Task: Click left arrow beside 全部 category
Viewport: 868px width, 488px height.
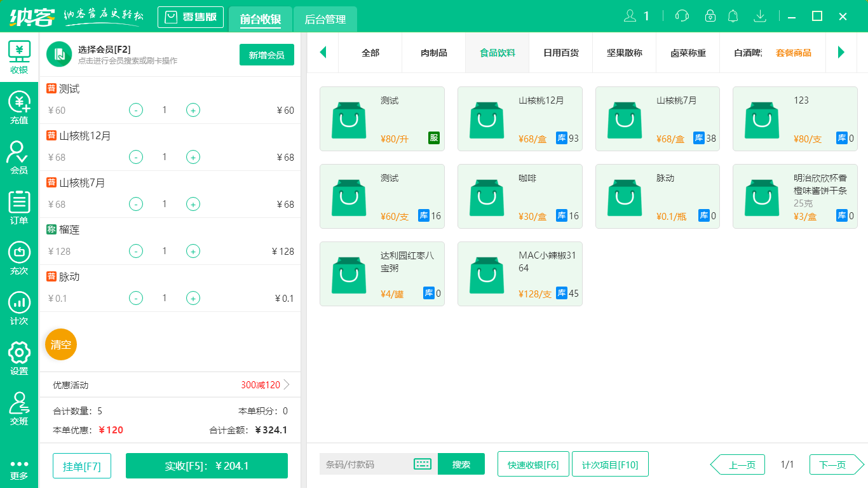Action: click(x=323, y=53)
